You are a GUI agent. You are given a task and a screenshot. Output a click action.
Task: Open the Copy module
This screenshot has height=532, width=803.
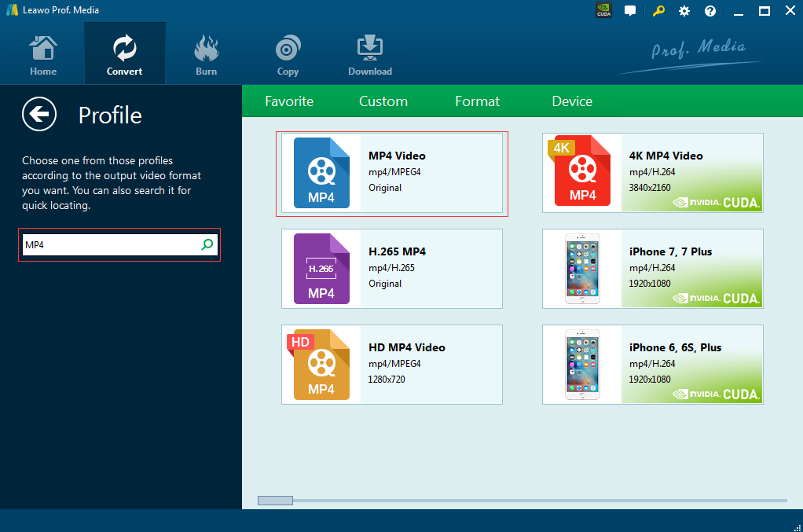[288, 54]
